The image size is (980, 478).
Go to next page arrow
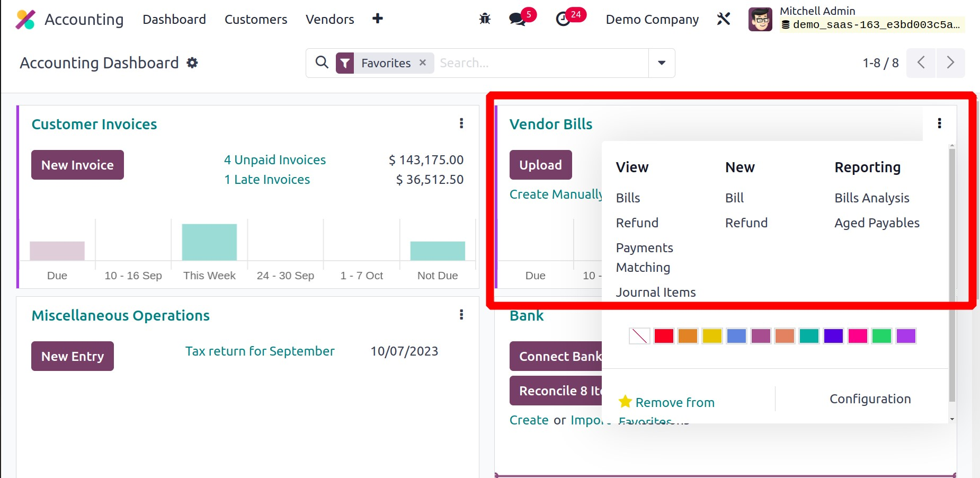click(x=950, y=63)
